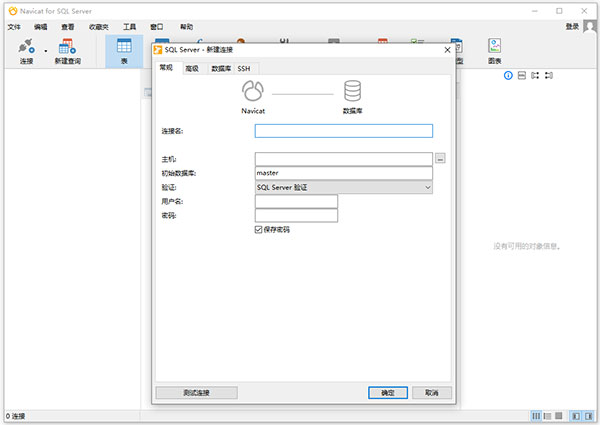Switch to detail view in status bar

tap(547, 416)
